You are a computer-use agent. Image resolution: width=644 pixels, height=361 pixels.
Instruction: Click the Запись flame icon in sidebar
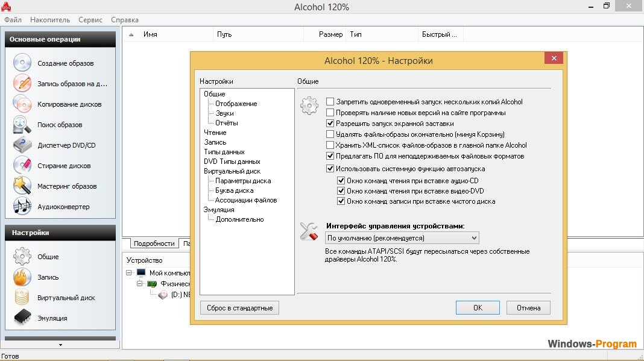[22, 277]
